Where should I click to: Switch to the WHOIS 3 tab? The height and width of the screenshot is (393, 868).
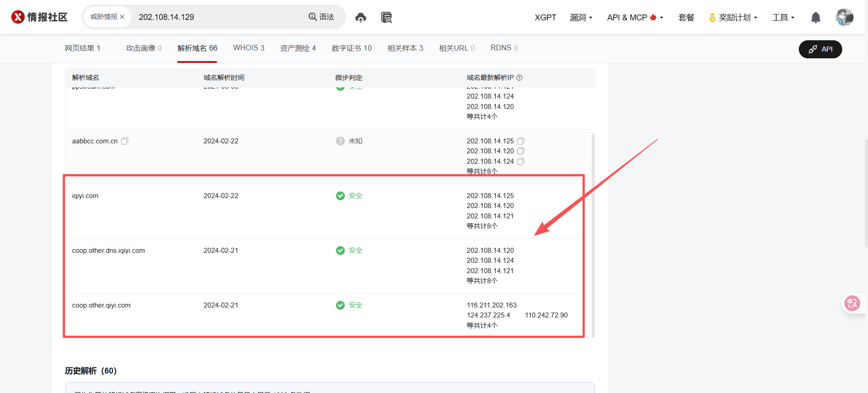[x=249, y=48]
